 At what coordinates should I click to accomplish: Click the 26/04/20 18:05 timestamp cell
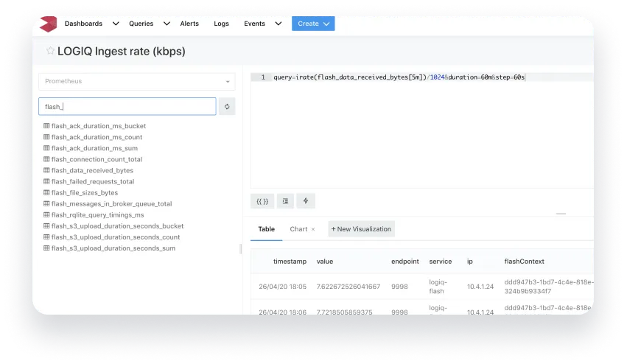(282, 287)
